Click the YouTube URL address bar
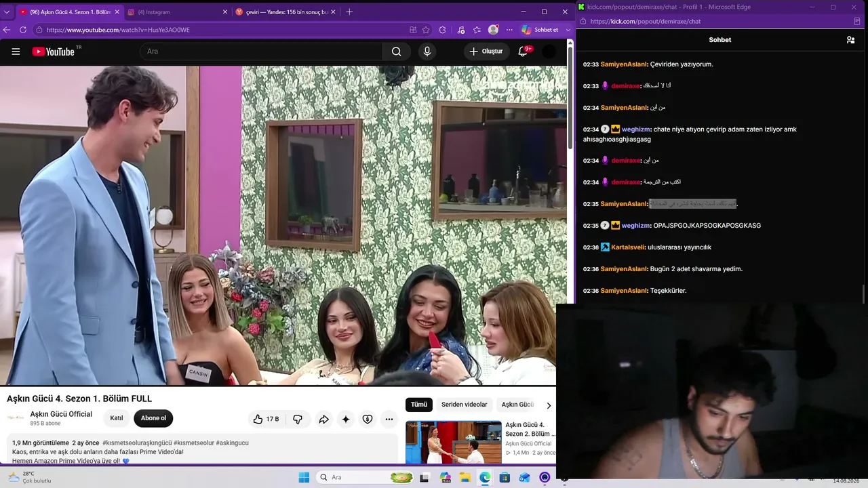 point(220,30)
